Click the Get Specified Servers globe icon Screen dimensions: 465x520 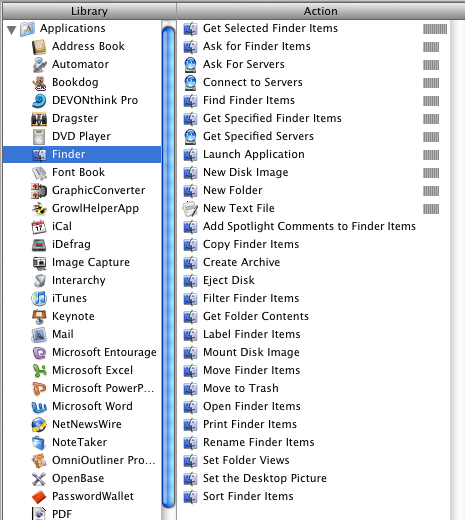coord(190,137)
